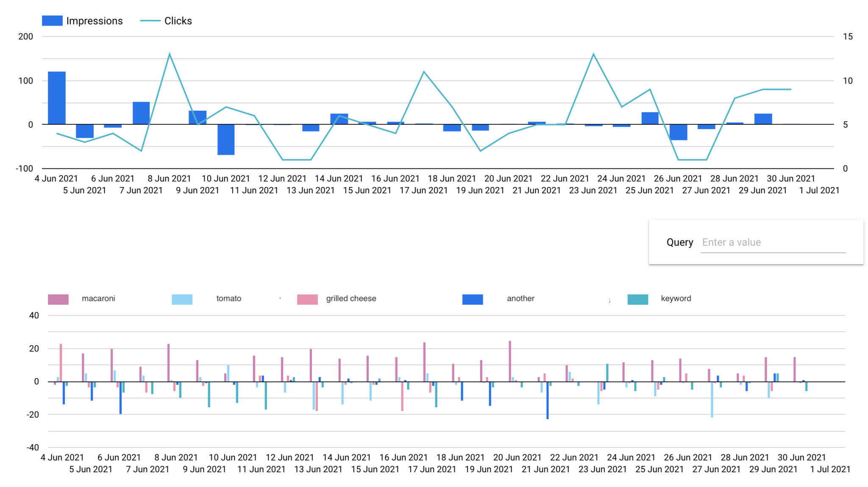
Task: Click the Clicks legend line marker
Action: tap(150, 21)
